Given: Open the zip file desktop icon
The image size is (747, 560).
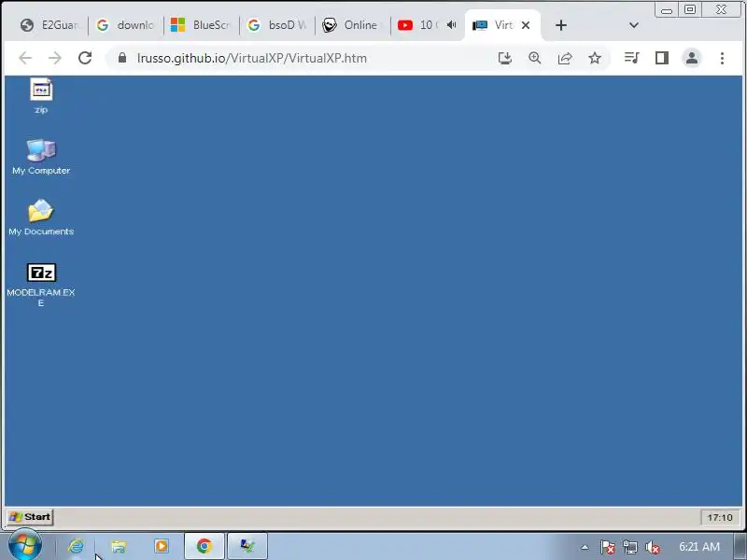Looking at the screenshot, I should [41, 95].
